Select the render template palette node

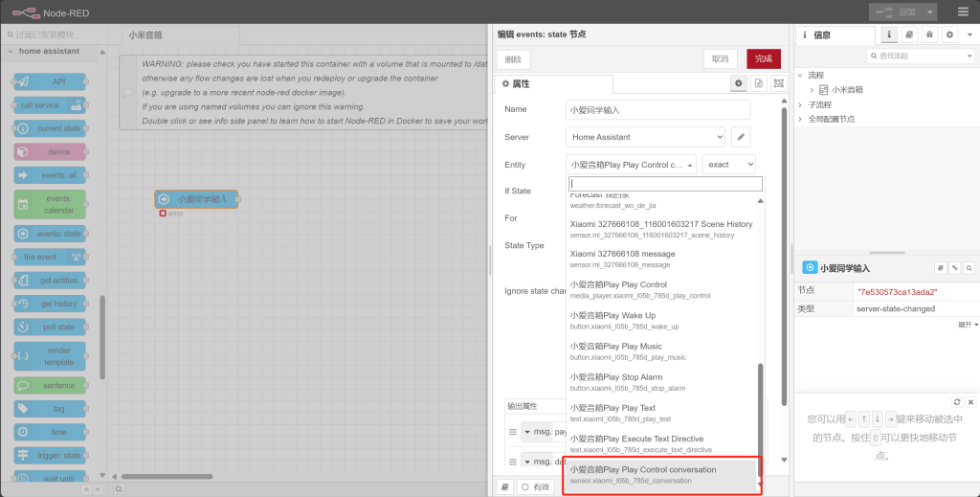(x=50, y=356)
